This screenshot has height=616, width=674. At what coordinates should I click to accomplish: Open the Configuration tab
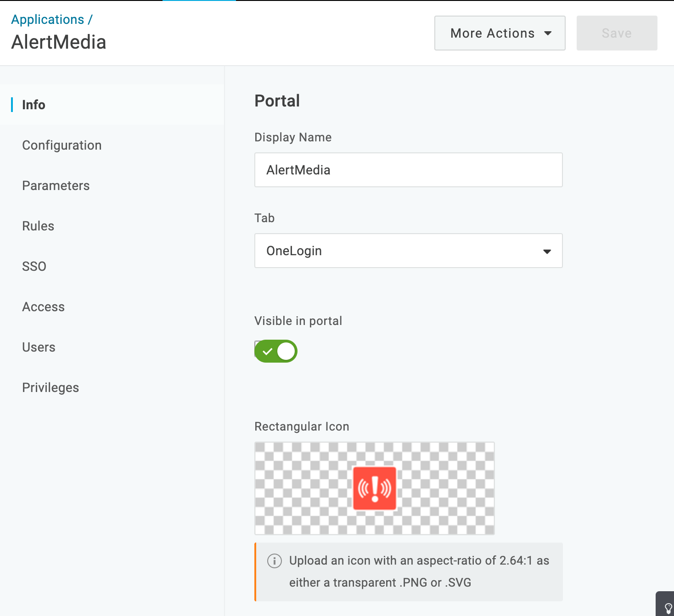[62, 145]
